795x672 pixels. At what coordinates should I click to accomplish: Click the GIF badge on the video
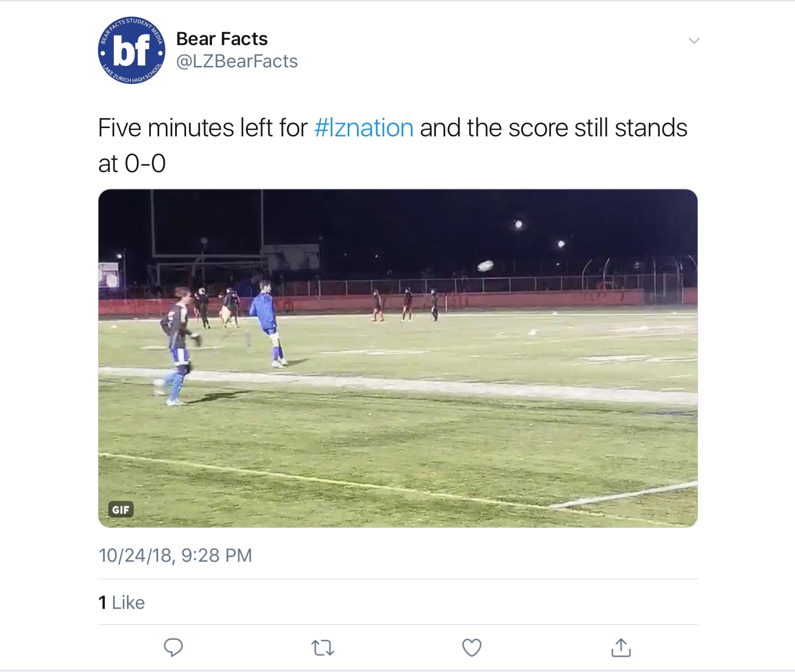click(121, 510)
